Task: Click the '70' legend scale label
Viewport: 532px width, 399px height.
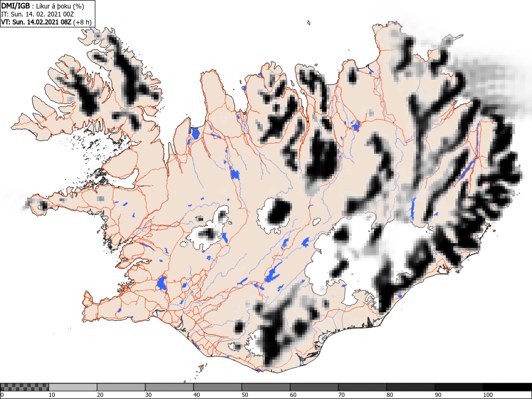Action: (342, 395)
